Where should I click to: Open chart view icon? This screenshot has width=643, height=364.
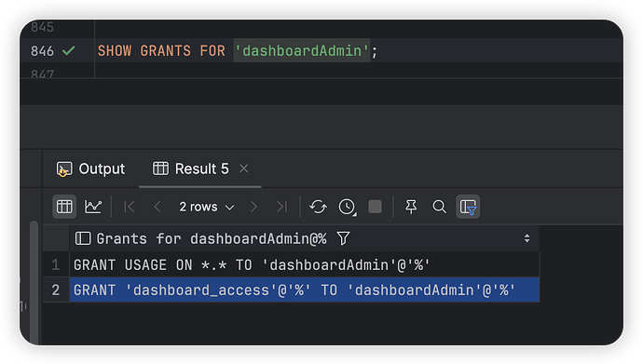(x=93, y=207)
